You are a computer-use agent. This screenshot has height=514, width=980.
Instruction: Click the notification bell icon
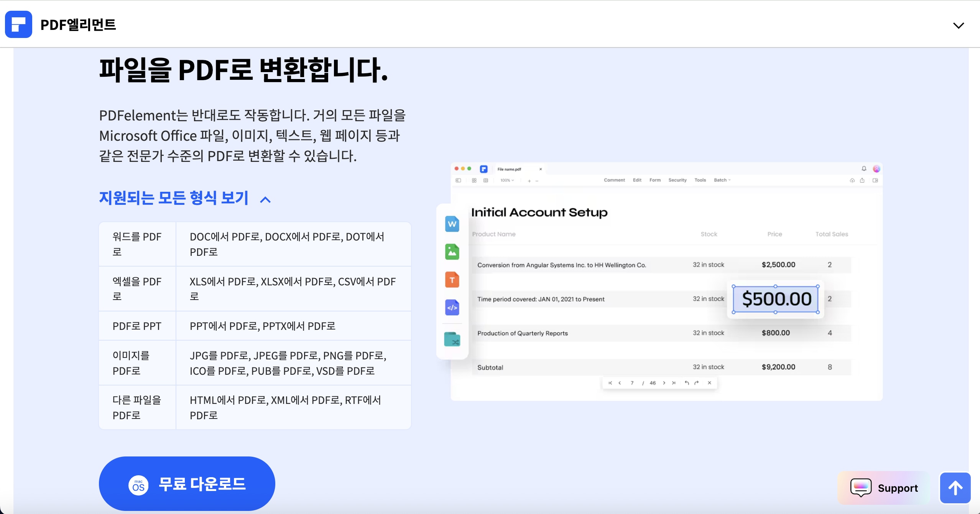(864, 168)
